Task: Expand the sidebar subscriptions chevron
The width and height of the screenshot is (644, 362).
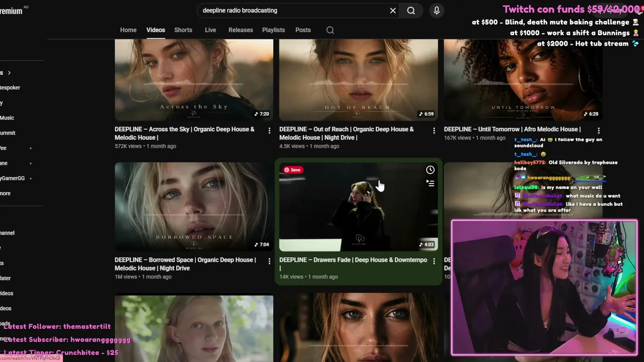Action: [9, 73]
